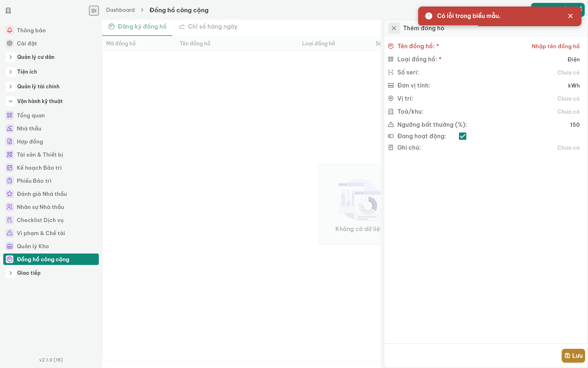The width and height of the screenshot is (588, 368).
Task: Click the Ghi chú notes field
Action: coord(568,148)
